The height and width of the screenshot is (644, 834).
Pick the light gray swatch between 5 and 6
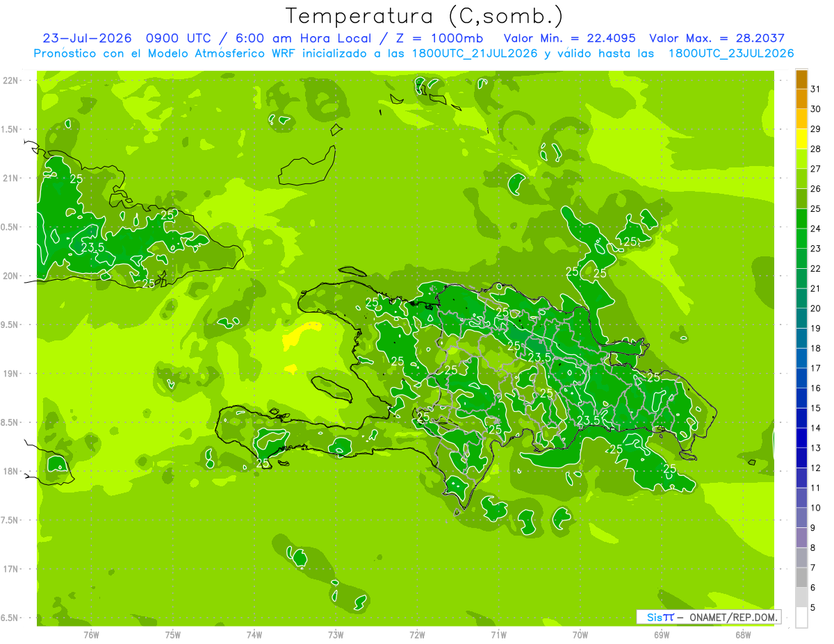[801, 597]
